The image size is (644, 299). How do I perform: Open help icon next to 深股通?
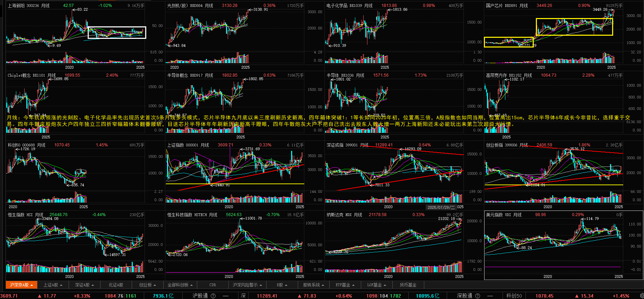pyautogui.click(x=478, y=296)
